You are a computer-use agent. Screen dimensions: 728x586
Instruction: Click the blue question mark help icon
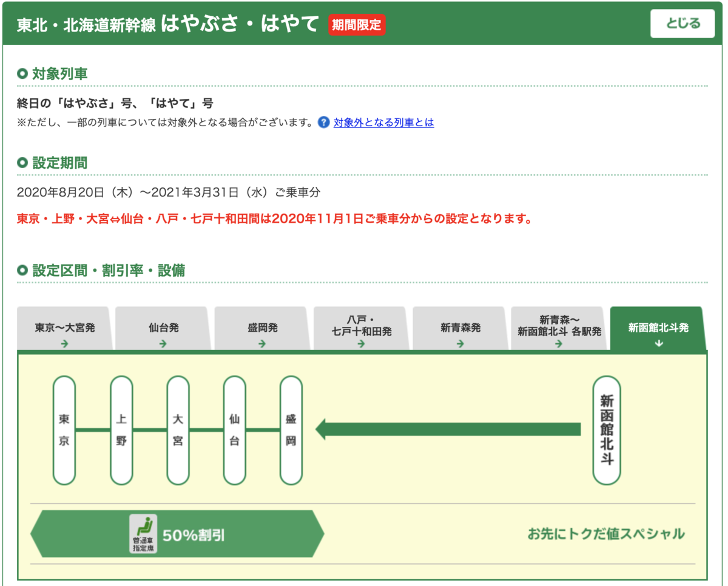[324, 123]
